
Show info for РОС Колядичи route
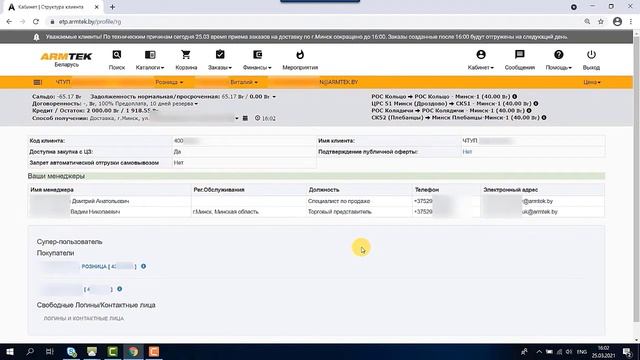coord(529,111)
